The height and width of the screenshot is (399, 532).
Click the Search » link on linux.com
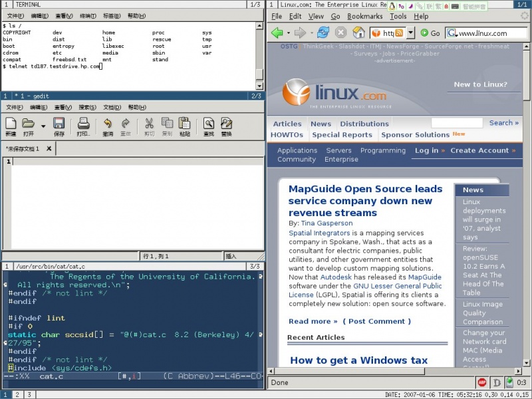[504, 123]
